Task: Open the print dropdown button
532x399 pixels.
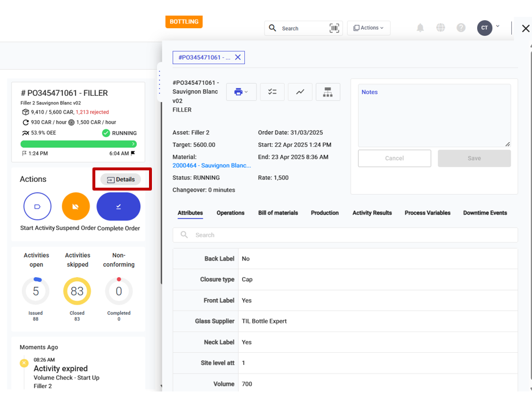Action: (241, 92)
